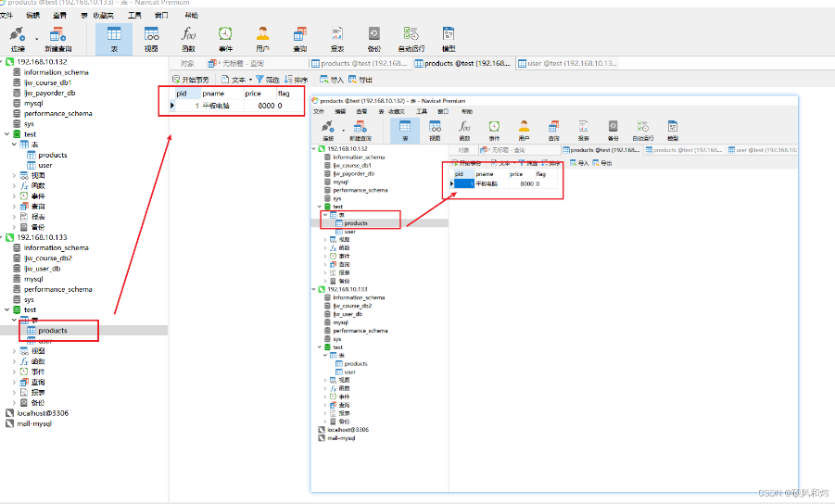Open 自动运行 icon in outer window toolbar
The image size is (835, 504).
pos(411,34)
